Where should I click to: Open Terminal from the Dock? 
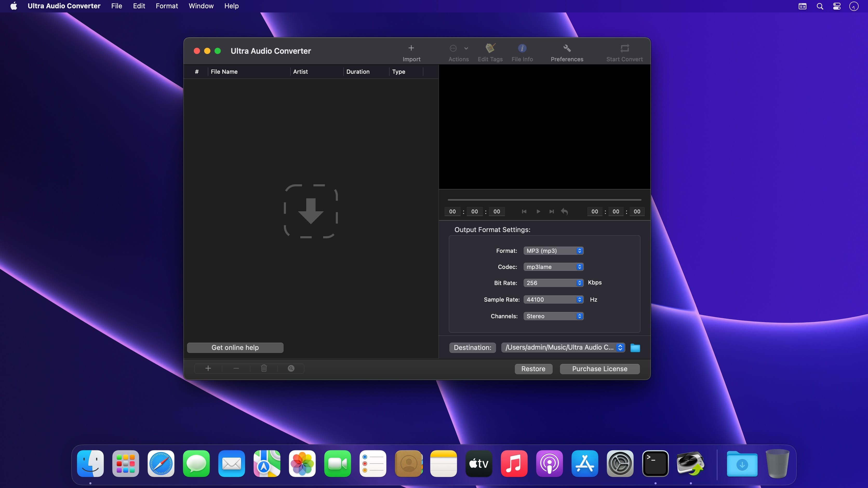pyautogui.click(x=655, y=463)
